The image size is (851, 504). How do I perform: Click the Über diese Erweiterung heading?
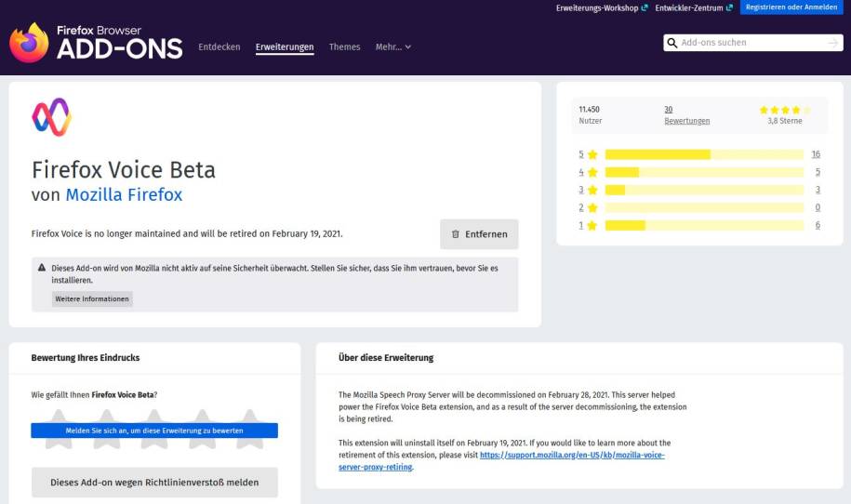386,358
